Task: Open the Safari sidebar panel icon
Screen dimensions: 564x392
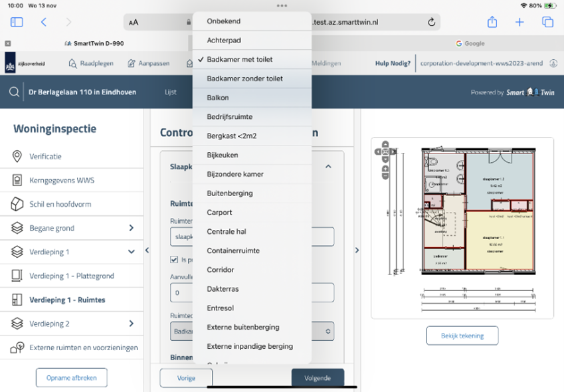Action: 17,22
